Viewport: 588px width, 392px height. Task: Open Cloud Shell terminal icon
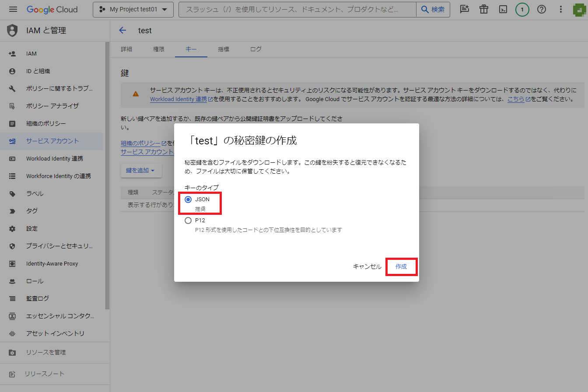click(x=503, y=9)
